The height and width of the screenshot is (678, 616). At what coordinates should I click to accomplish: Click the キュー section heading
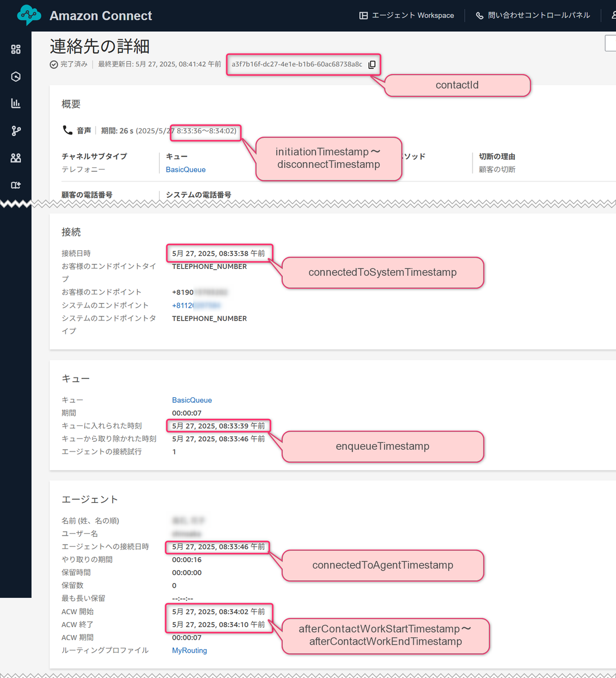(x=76, y=379)
